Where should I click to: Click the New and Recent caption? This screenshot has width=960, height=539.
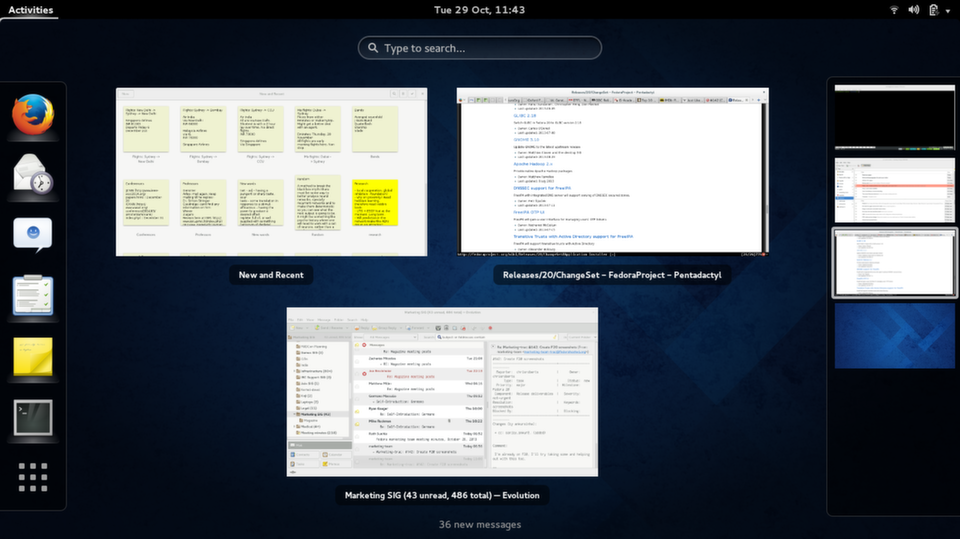(x=271, y=275)
